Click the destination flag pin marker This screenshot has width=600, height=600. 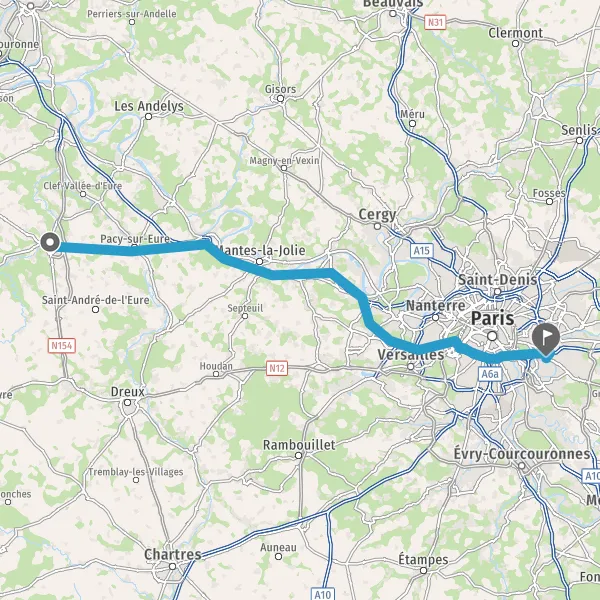[546, 339]
